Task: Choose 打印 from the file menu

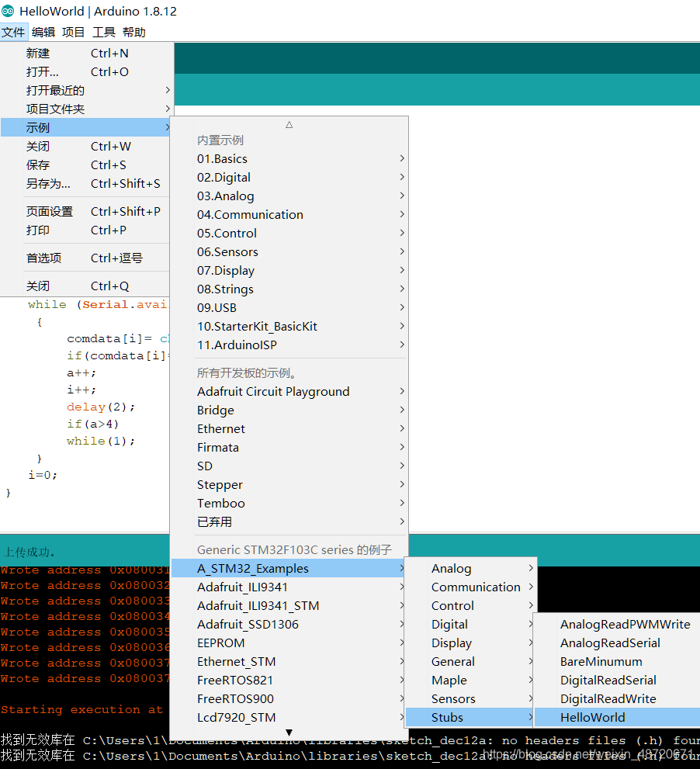Action: 85,230
